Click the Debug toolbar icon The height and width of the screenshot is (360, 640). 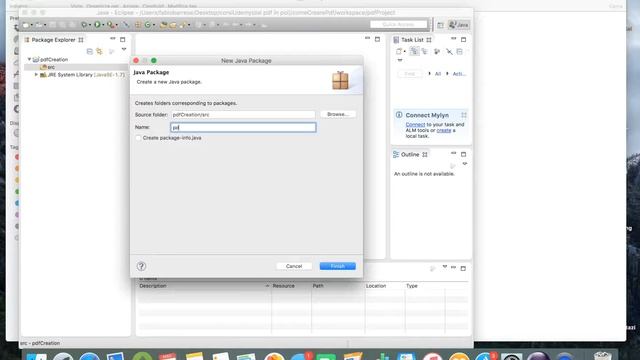84,24
